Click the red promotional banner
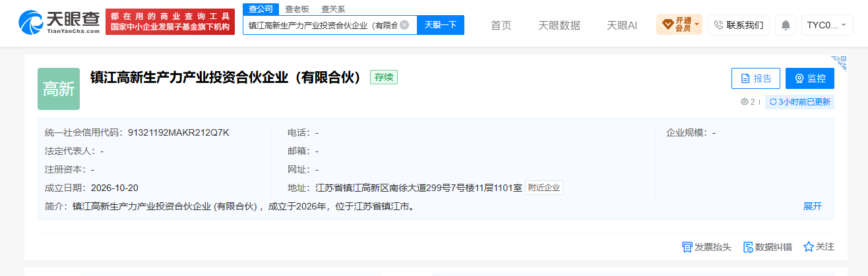The width and height of the screenshot is (868, 276). coord(170,22)
